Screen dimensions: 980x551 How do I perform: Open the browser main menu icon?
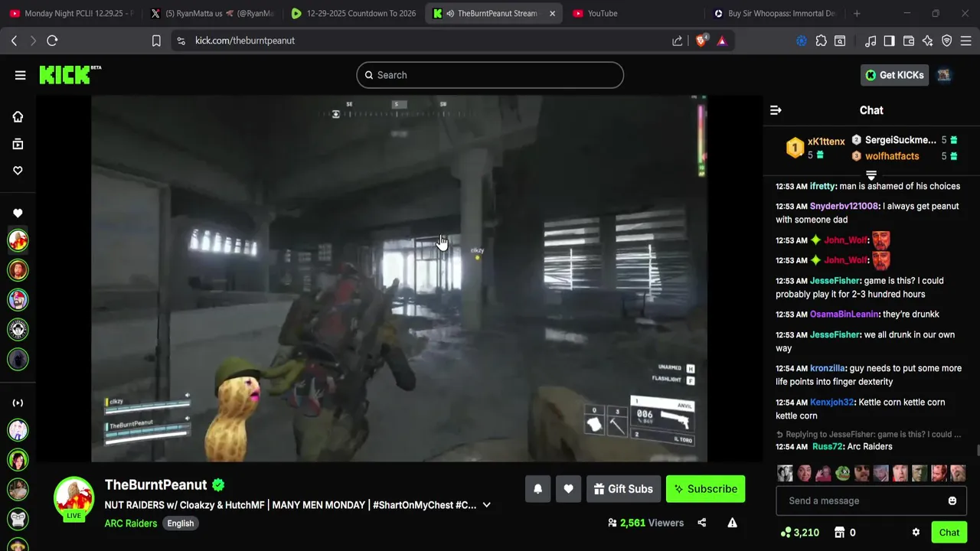pyautogui.click(x=967, y=41)
